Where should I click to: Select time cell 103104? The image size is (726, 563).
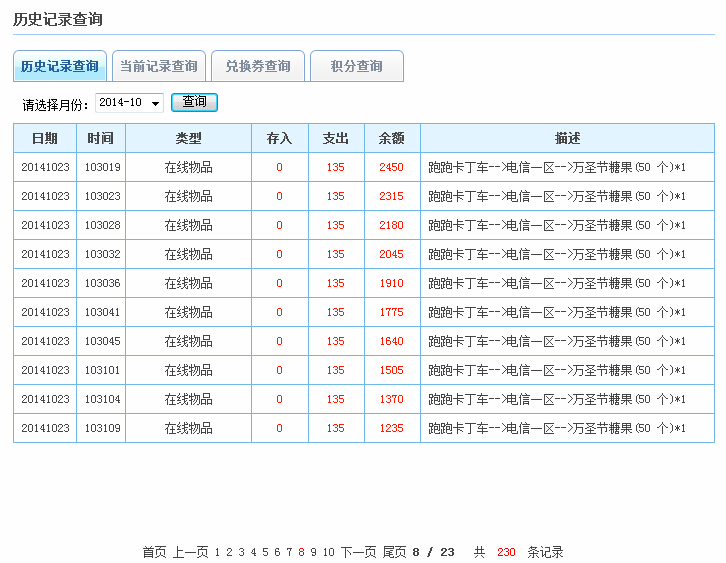tap(102, 399)
